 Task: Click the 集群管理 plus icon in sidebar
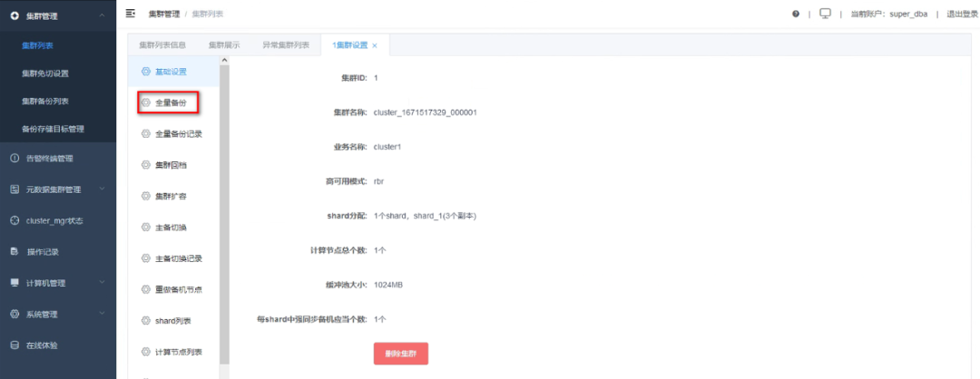click(x=15, y=16)
